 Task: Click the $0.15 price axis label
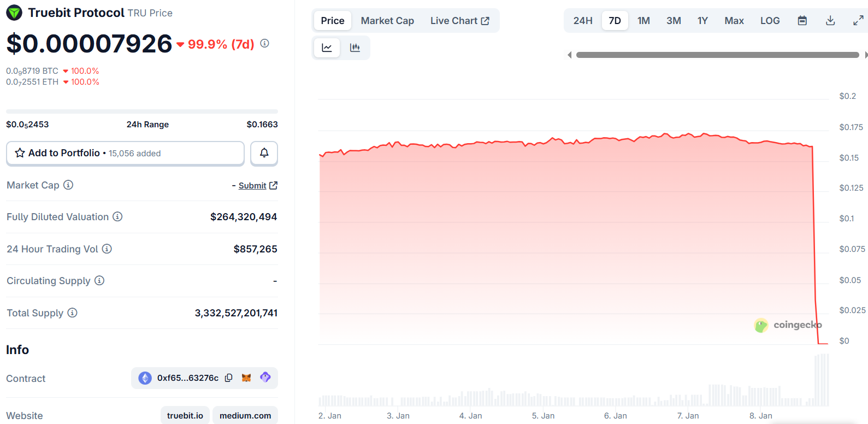point(849,158)
